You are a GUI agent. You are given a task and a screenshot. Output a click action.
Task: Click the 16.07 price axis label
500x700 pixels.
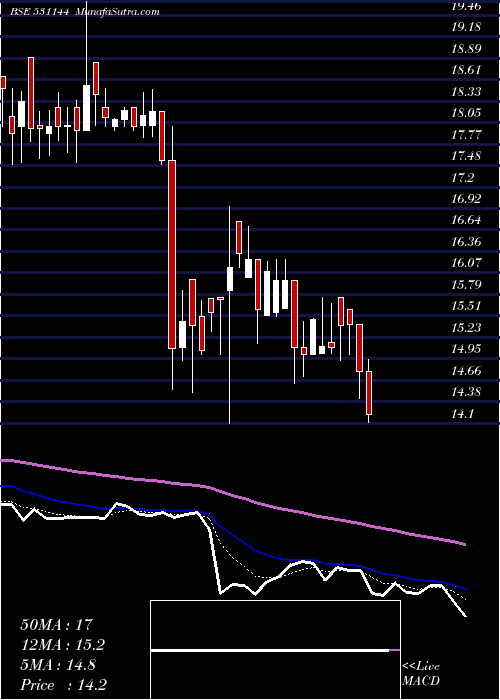465,263
